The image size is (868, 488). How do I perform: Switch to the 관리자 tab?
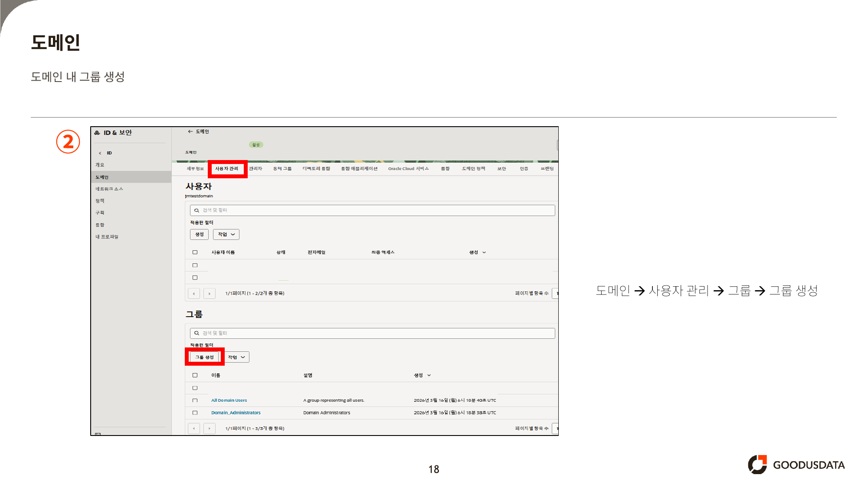pos(255,169)
